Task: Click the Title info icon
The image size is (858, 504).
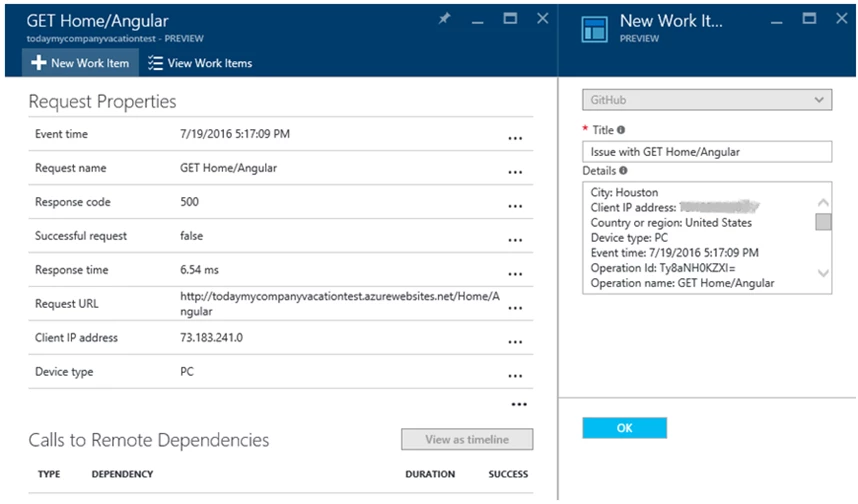Action: (621, 130)
